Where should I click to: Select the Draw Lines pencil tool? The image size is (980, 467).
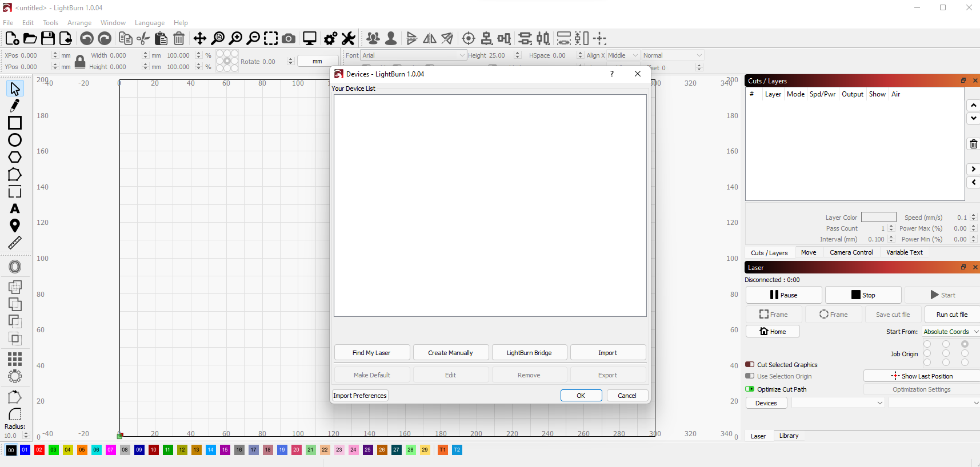coord(15,106)
